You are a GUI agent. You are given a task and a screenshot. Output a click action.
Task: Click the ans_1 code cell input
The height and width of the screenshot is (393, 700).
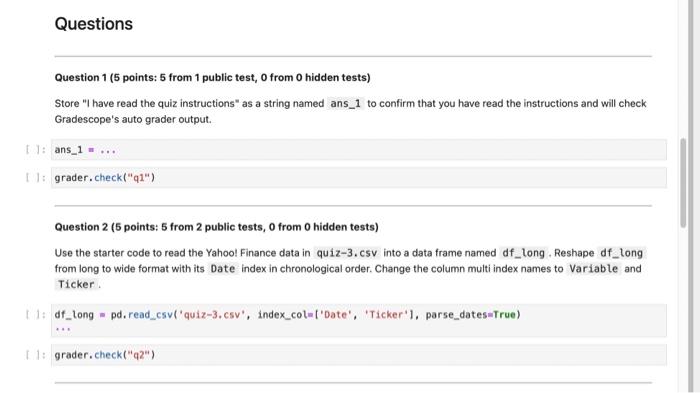click(358, 150)
